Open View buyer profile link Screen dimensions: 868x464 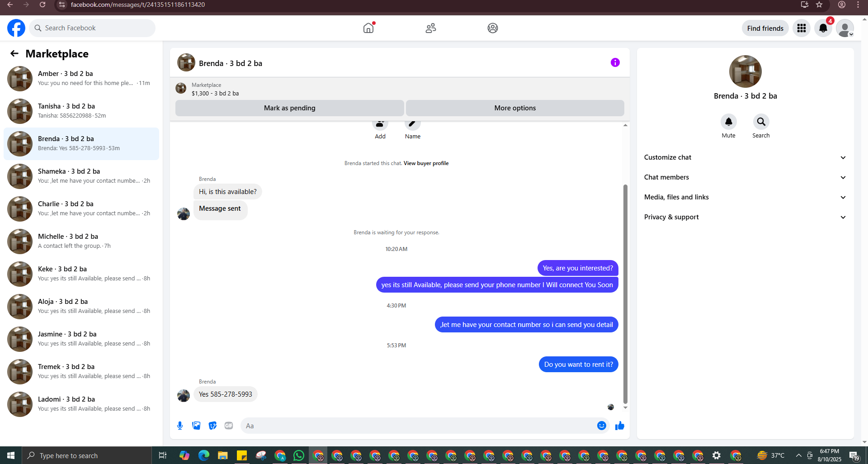(x=426, y=163)
